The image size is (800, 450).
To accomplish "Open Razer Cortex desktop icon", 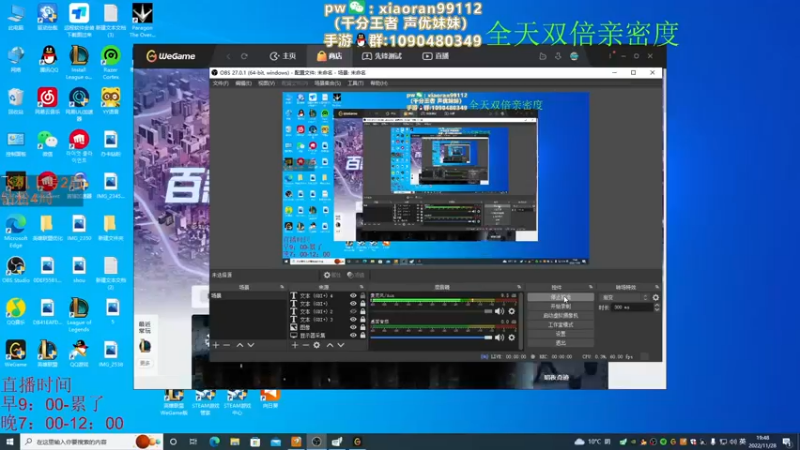I will 111,63.
